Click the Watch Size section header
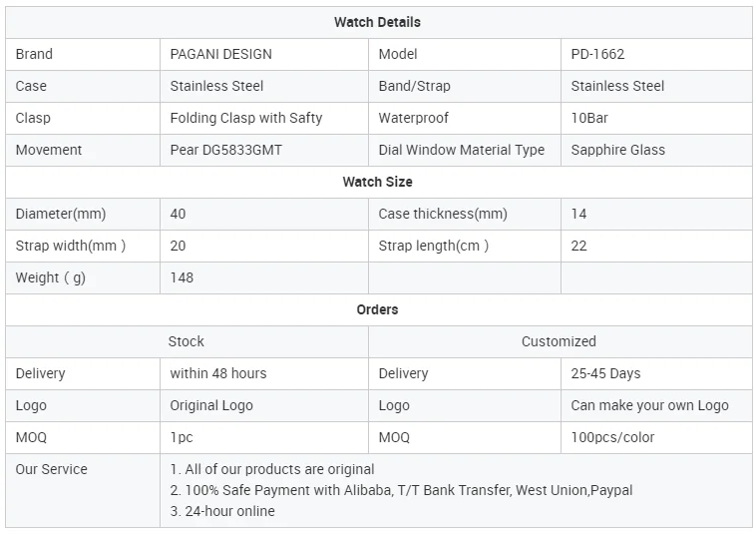This screenshot has height=536, width=756. point(377,182)
